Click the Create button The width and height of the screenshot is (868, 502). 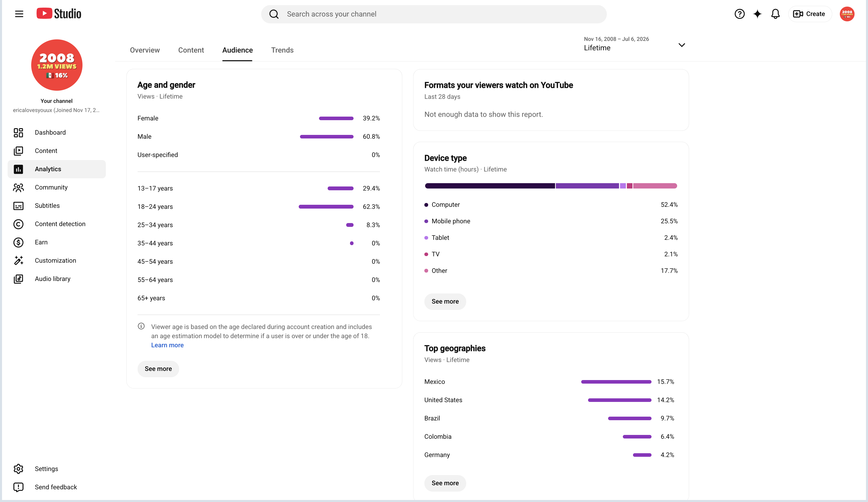809,14
